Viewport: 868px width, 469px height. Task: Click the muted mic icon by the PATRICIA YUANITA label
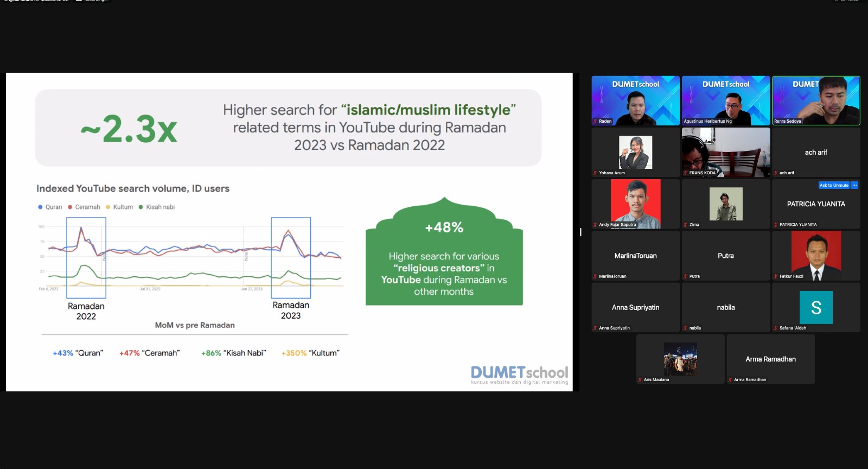point(776,224)
